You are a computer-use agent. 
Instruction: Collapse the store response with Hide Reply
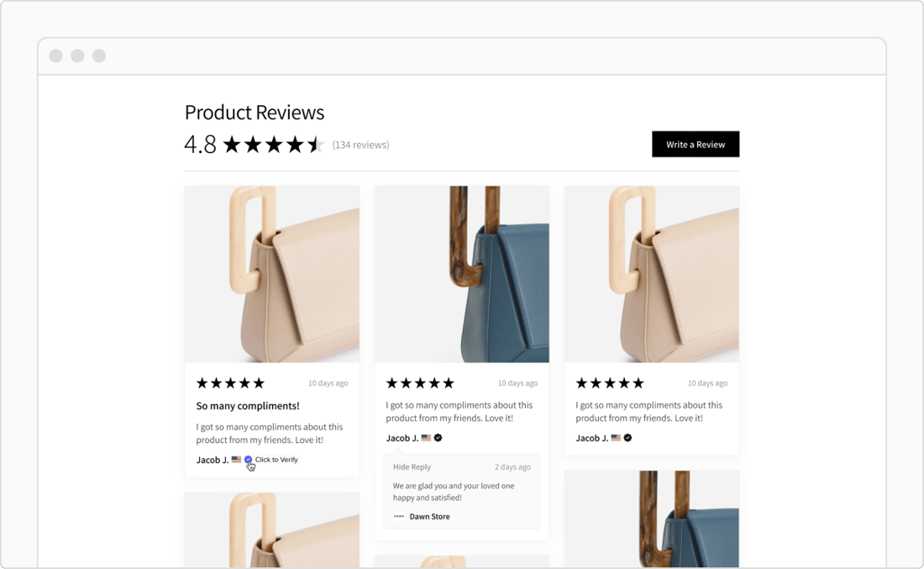(412, 467)
